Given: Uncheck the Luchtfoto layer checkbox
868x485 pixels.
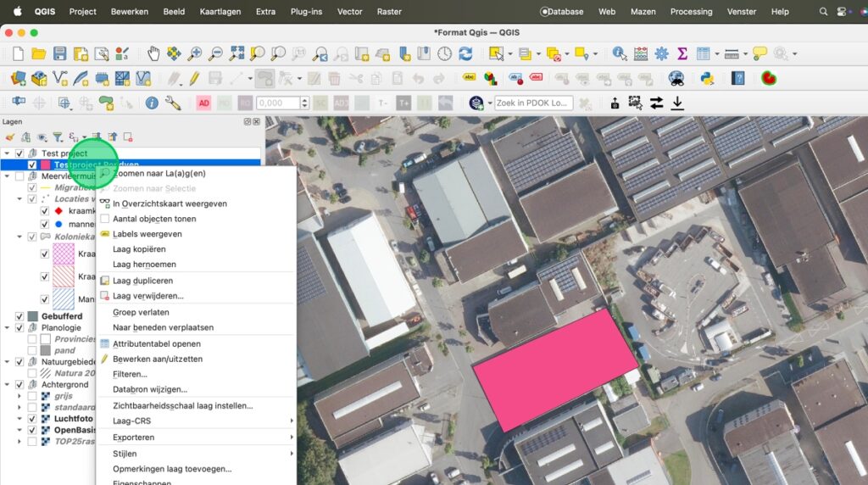Looking at the screenshot, I should tap(32, 419).
